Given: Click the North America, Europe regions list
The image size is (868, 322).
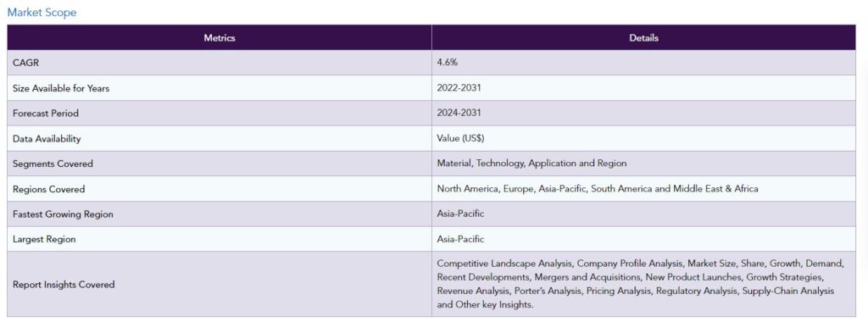Looking at the screenshot, I should click(x=598, y=189).
